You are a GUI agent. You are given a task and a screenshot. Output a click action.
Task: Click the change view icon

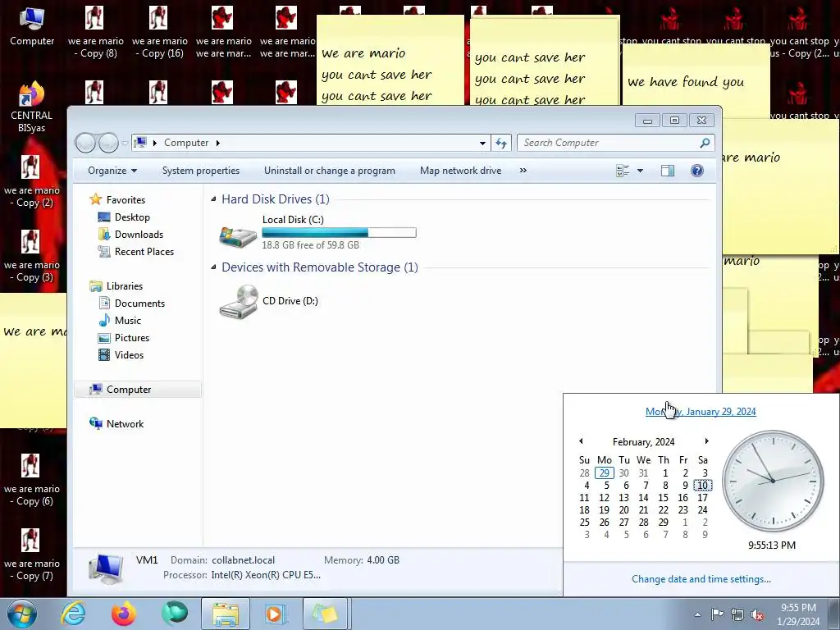click(623, 171)
